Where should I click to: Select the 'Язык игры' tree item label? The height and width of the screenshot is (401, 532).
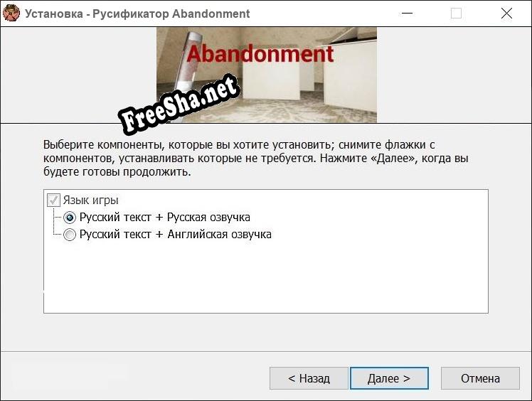[x=90, y=200]
